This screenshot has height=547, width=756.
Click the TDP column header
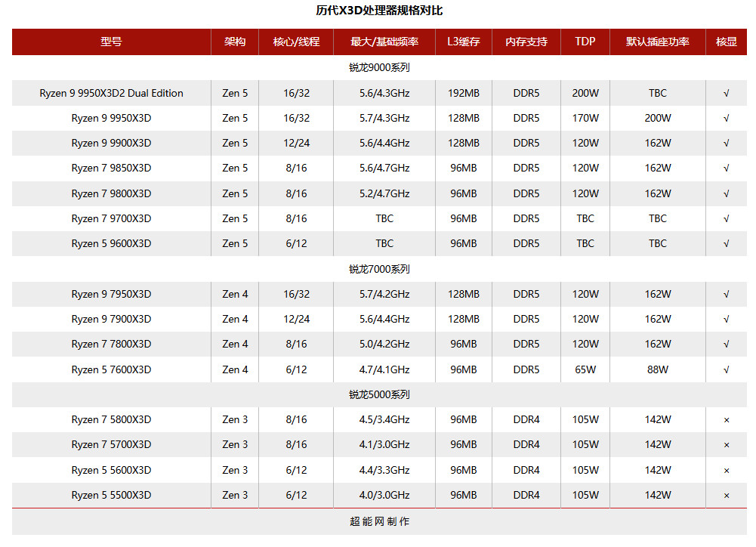pos(585,42)
